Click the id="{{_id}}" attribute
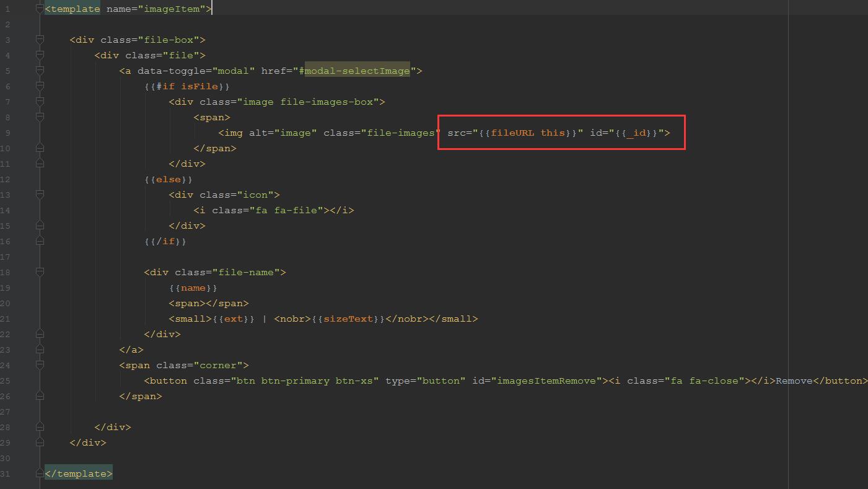Viewport: 868px width, 489px height. coord(627,133)
